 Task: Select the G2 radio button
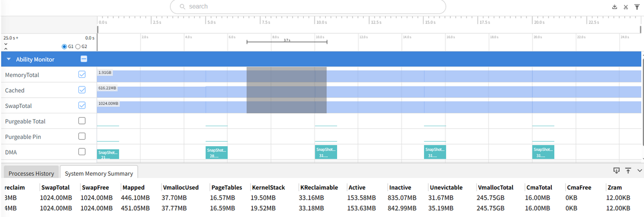tap(78, 47)
